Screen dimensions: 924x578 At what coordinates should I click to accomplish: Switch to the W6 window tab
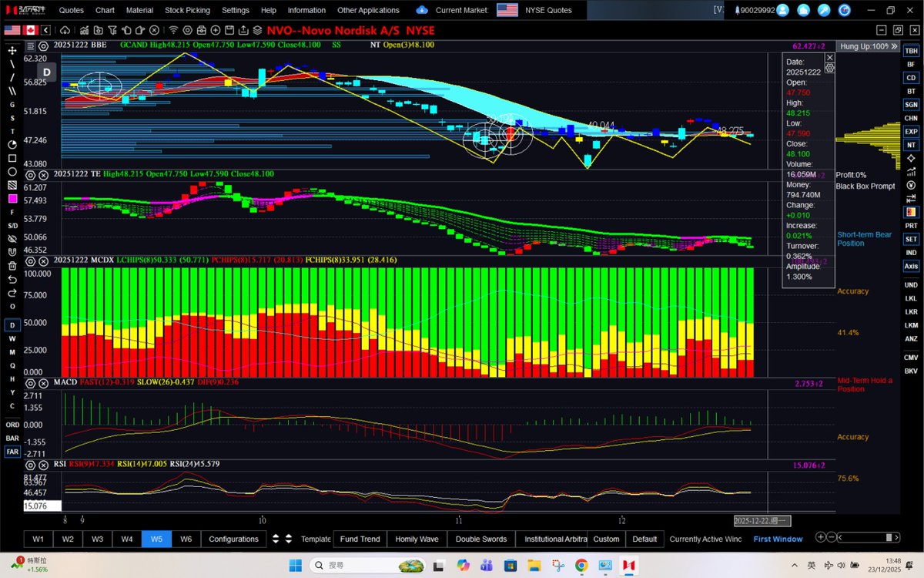click(x=186, y=539)
